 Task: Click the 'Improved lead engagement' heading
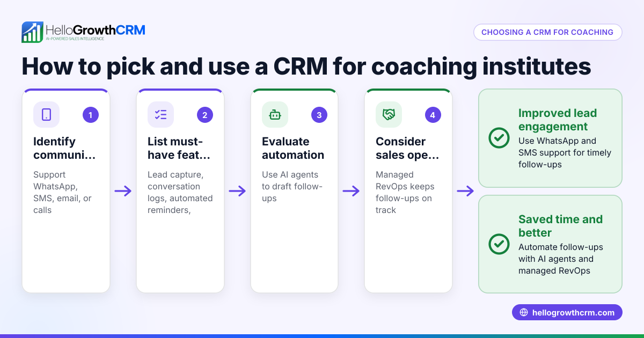(558, 120)
